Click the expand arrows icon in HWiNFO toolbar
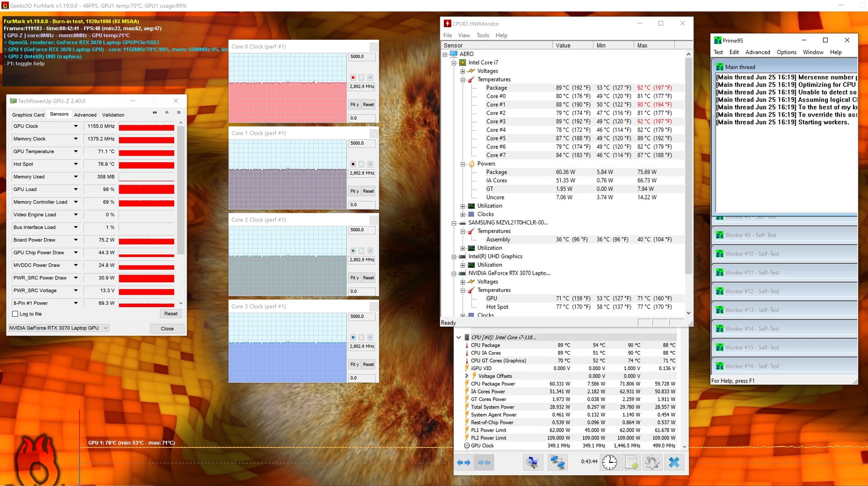The height and width of the screenshot is (486, 868). click(x=463, y=462)
